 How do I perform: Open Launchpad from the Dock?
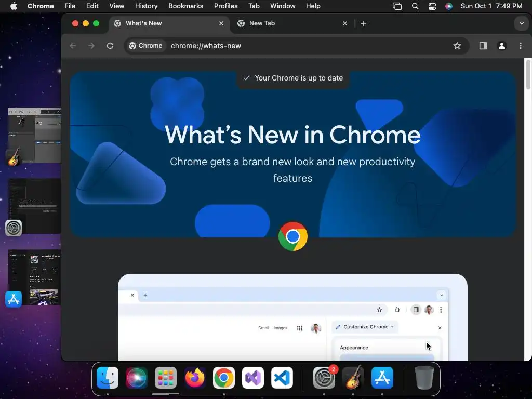[x=166, y=378]
